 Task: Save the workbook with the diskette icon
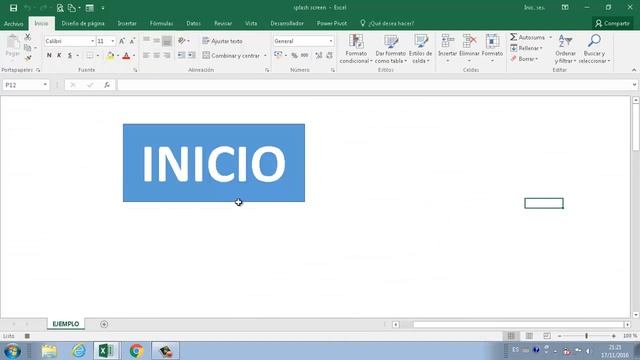pyautogui.click(x=13, y=8)
